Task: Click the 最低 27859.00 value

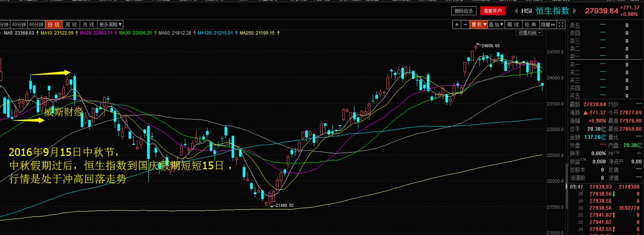Action: (631, 129)
